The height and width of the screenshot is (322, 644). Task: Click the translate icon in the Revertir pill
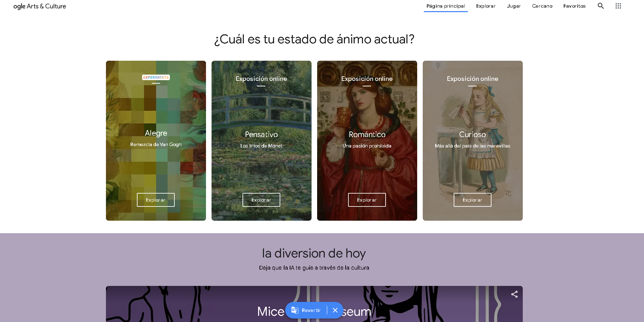(295, 310)
